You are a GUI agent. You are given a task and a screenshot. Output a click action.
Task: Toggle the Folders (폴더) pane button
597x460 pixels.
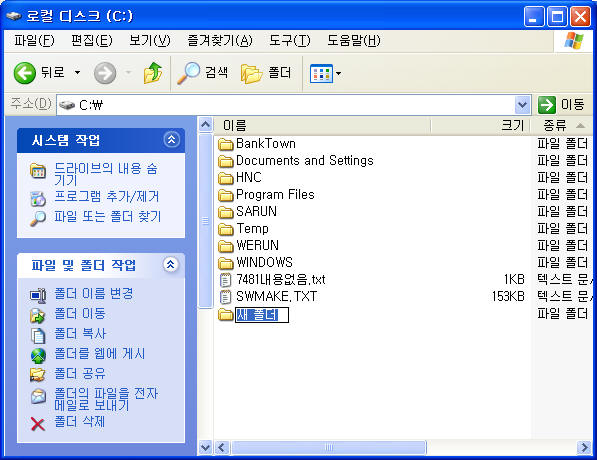click(266, 73)
